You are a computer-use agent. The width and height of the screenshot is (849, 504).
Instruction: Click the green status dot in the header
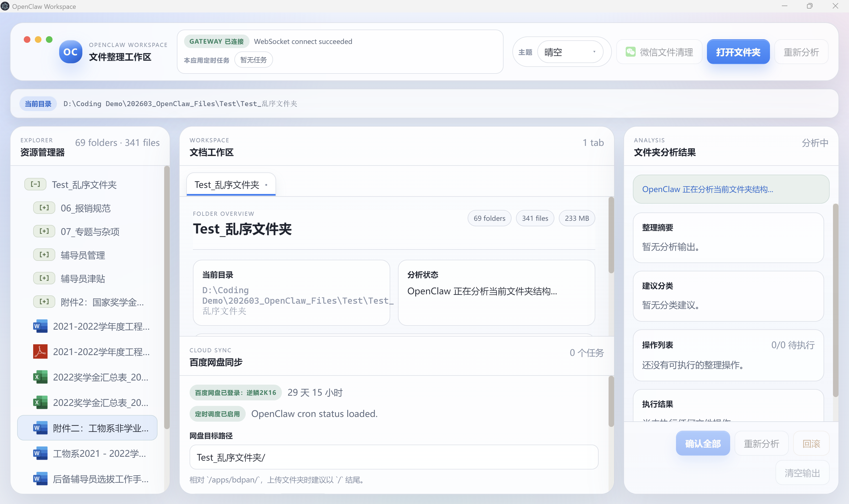coord(49,40)
